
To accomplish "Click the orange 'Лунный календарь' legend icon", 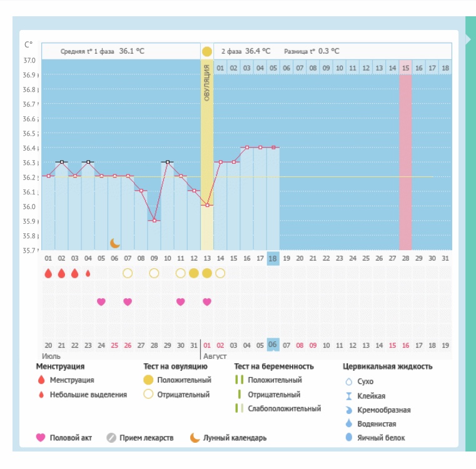I will click(x=195, y=438).
